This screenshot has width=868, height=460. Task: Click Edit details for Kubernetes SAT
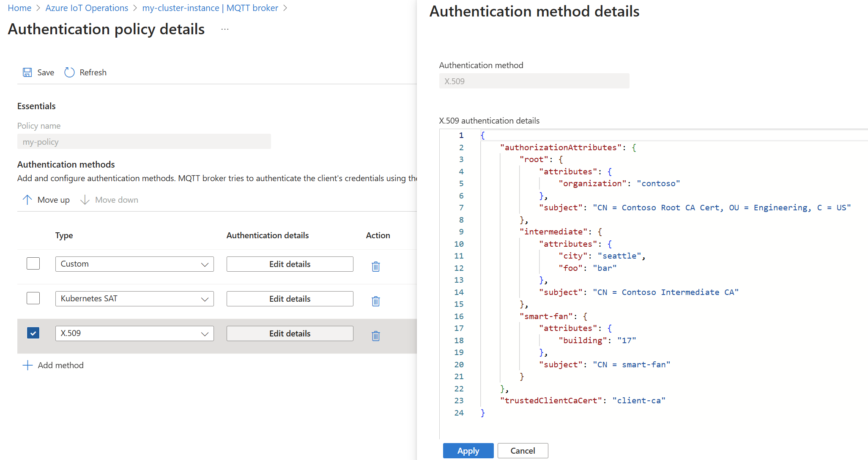tap(289, 299)
